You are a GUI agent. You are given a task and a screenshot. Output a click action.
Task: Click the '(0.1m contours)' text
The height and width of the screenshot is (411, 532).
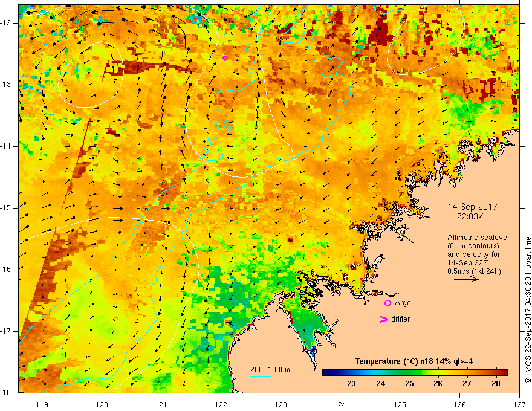[473, 246]
